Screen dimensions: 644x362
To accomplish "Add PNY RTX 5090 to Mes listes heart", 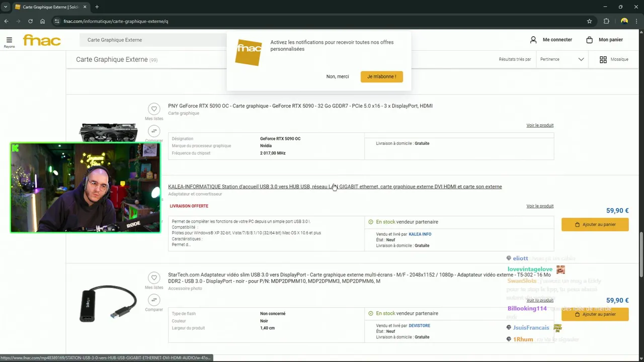I will coord(154,109).
